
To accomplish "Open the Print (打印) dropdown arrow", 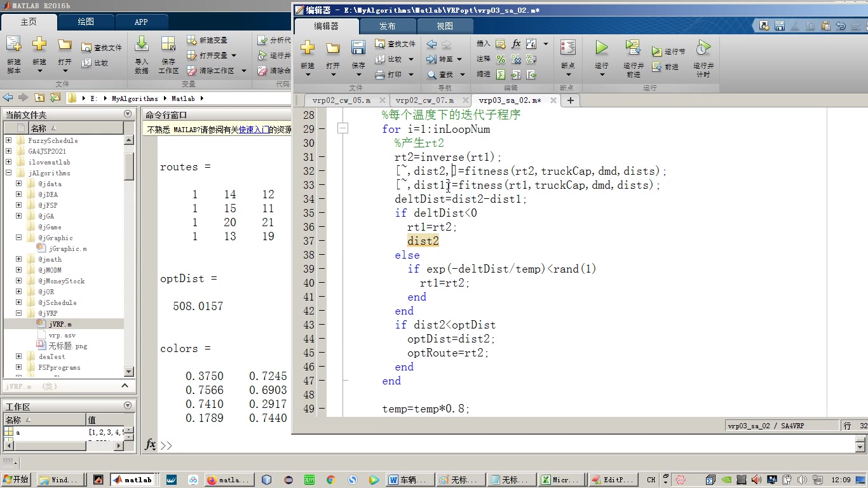I will tap(411, 74).
